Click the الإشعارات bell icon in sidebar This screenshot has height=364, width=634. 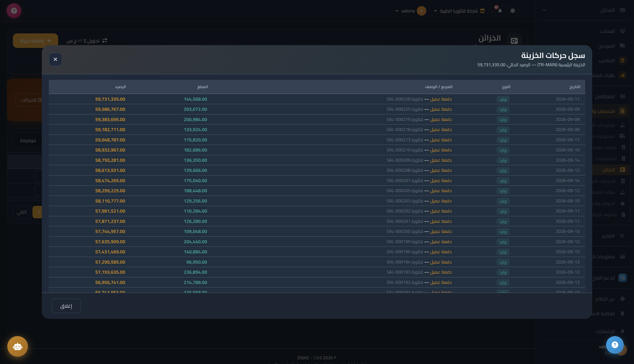(622, 331)
